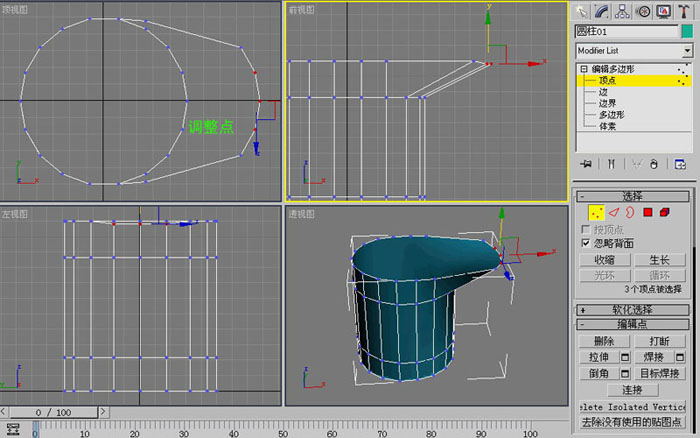Click the 删除 button
The image size is (700, 438).
pyautogui.click(x=604, y=342)
